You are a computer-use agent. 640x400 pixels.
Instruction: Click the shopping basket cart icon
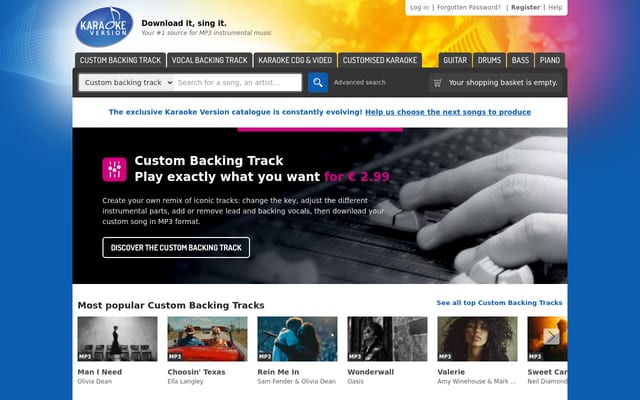point(438,83)
